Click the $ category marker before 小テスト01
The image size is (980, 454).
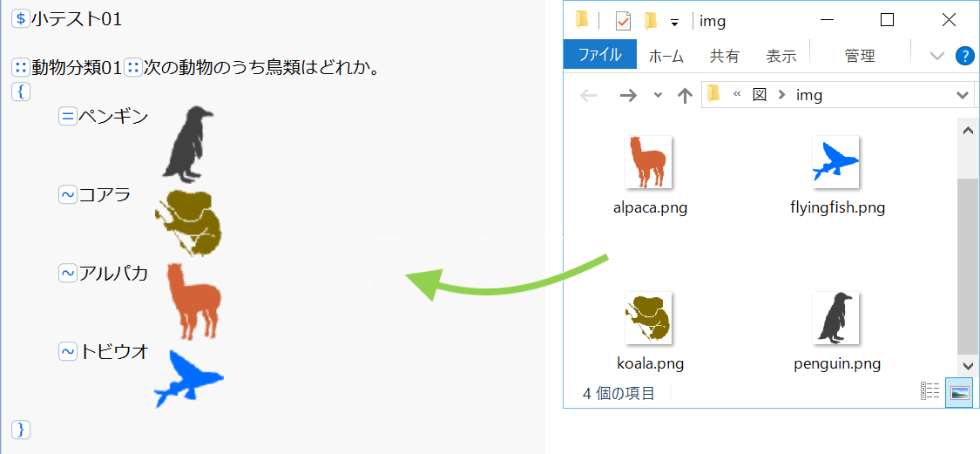pyautogui.click(x=21, y=19)
